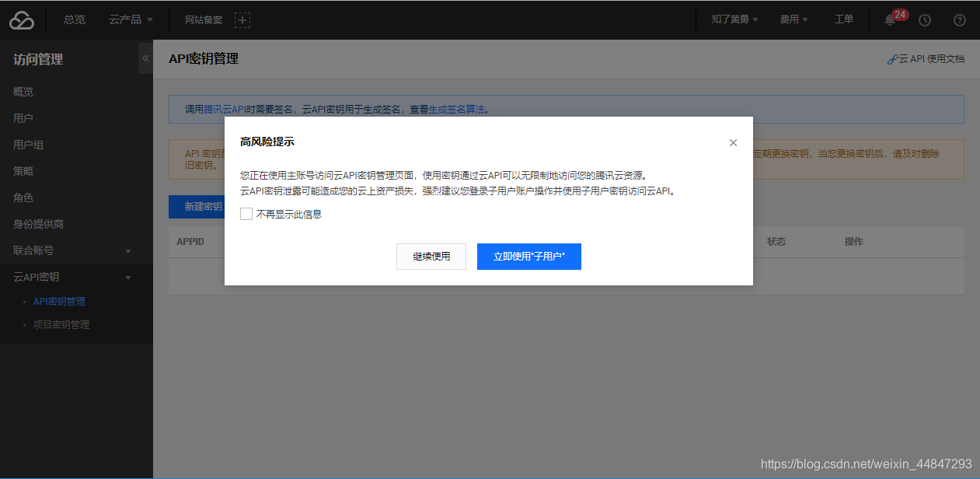Open the 云产品 dropdown
The height and width of the screenshot is (479, 980).
pos(131,19)
